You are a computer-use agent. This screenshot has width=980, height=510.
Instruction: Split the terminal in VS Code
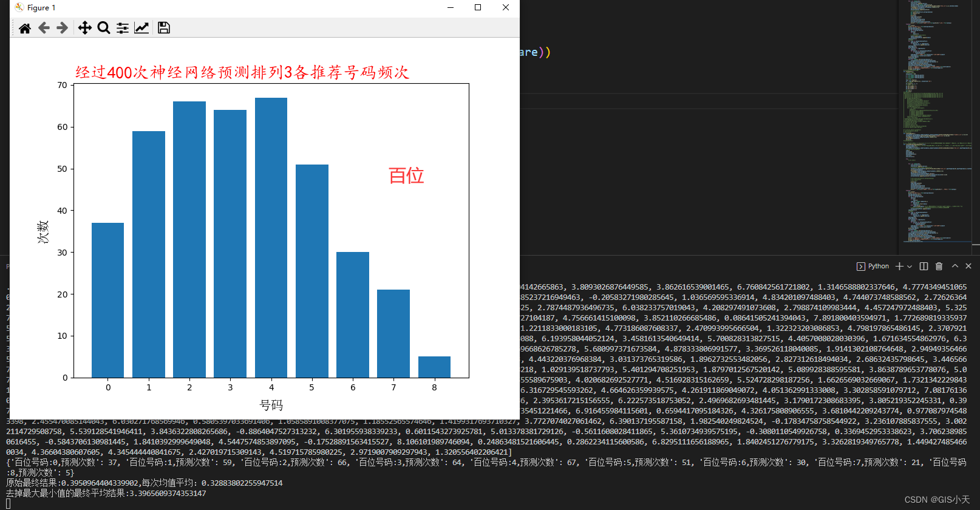924,266
